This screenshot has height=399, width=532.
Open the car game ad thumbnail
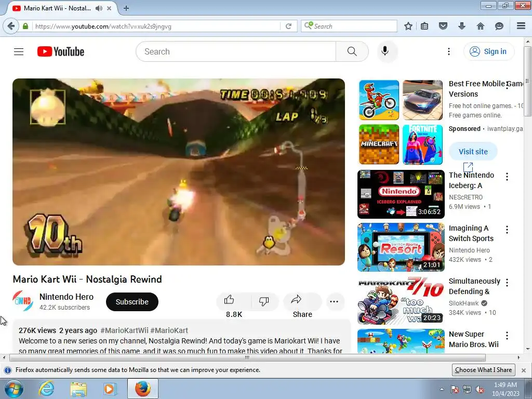(422, 100)
